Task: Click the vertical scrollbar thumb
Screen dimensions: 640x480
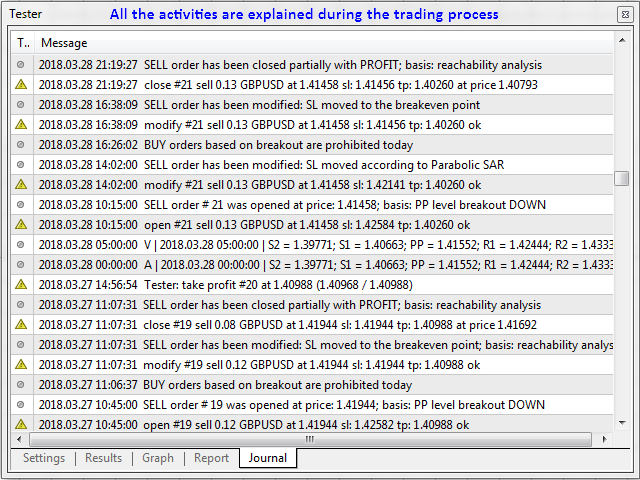Action: [622, 178]
